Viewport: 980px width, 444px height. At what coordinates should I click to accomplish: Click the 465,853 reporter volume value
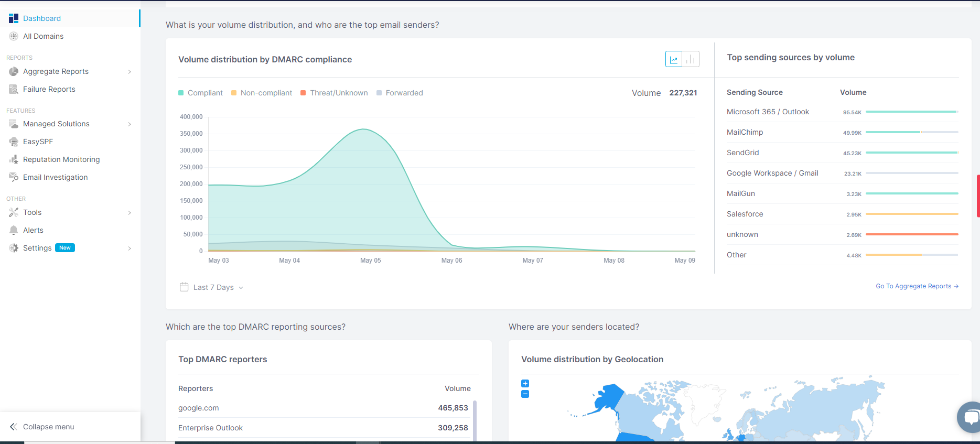(453, 408)
